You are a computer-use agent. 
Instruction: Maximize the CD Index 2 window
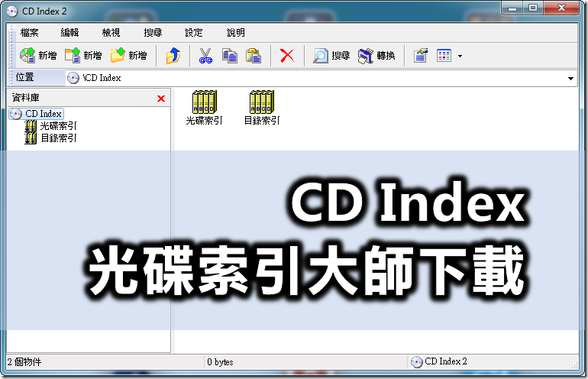tap(532, 8)
